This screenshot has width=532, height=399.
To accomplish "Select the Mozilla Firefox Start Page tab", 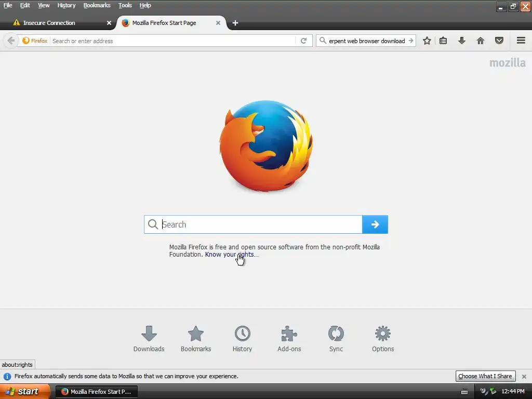I will pos(171,23).
